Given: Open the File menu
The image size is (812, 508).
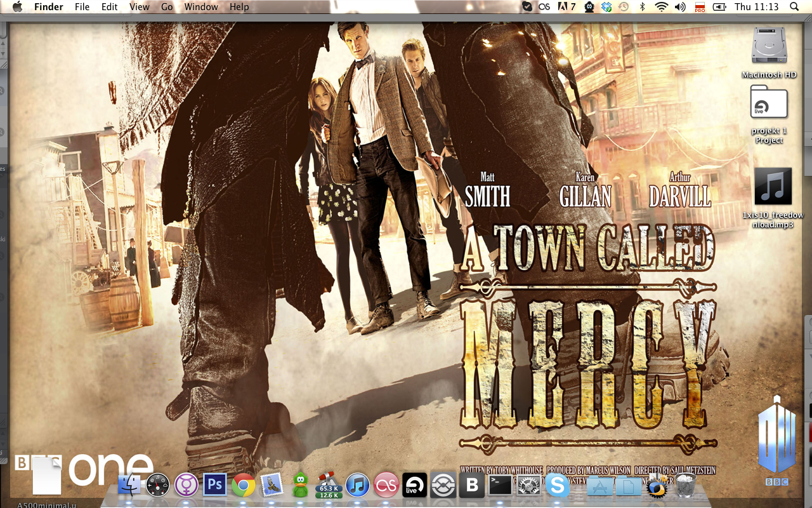Looking at the screenshot, I should pos(82,7).
